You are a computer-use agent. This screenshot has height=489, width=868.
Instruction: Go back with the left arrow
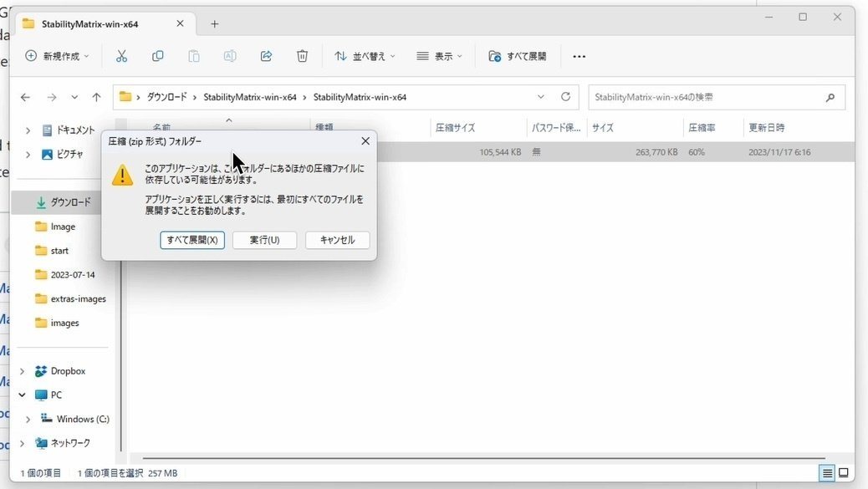25,97
